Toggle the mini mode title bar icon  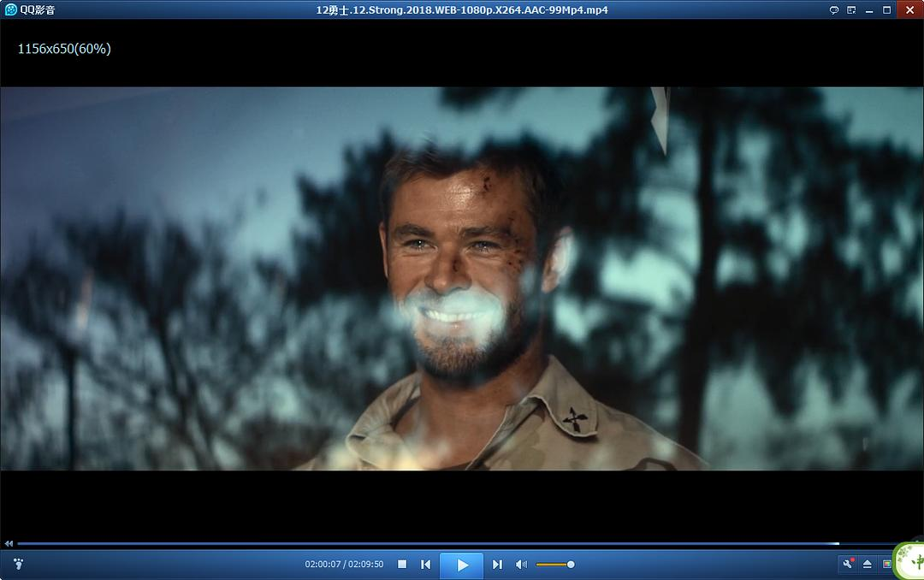[851, 10]
